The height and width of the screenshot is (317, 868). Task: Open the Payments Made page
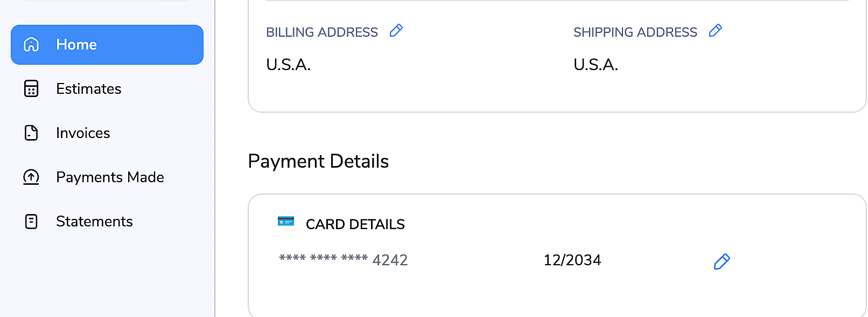pyautogui.click(x=110, y=177)
